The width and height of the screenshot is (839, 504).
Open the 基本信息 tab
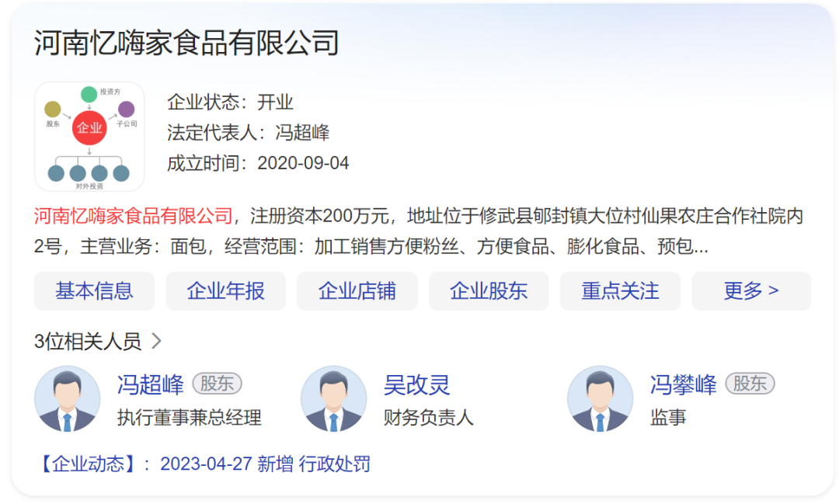pyautogui.click(x=94, y=291)
